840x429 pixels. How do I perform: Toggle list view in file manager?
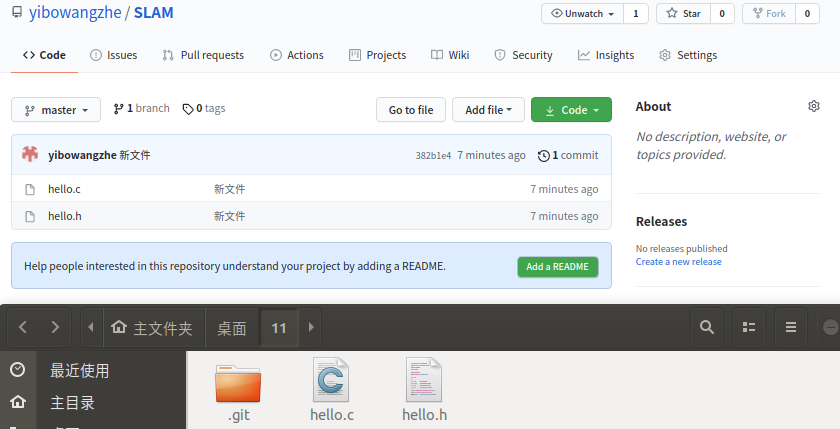(749, 327)
